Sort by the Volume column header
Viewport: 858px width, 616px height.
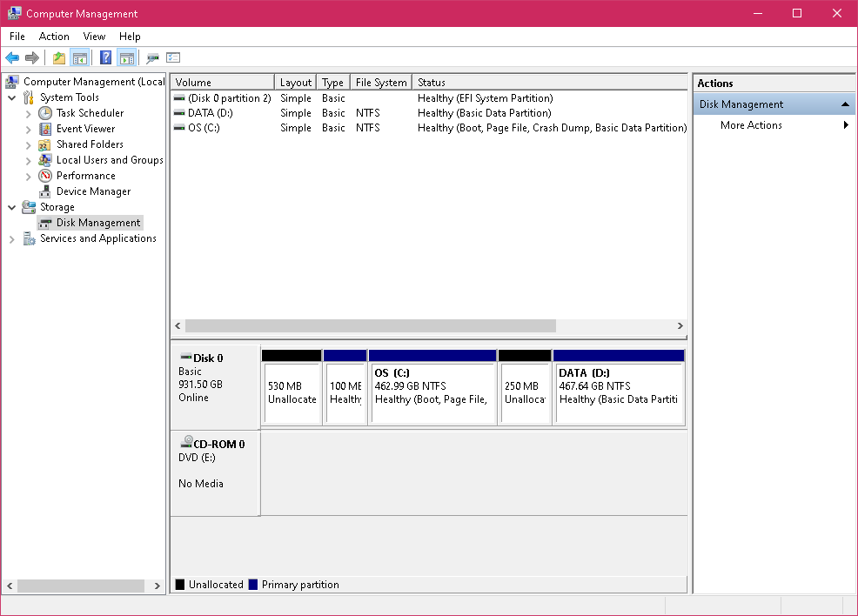pyautogui.click(x=222, y=82)
